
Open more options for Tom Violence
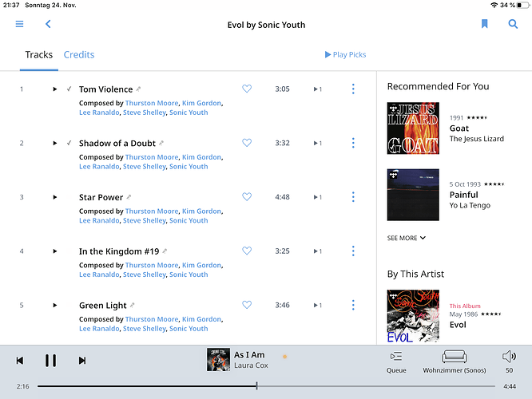353,89
